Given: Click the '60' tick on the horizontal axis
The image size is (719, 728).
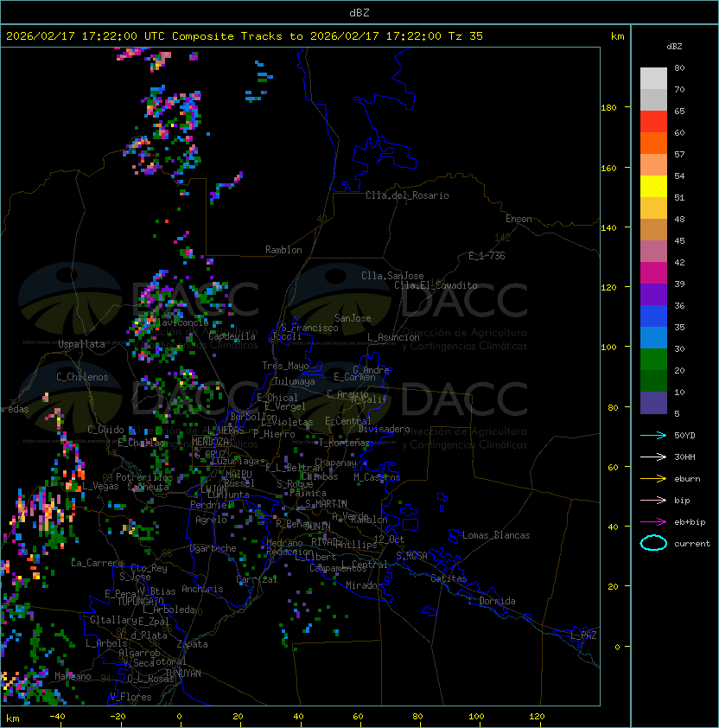Looking at the screenshot, I should point(358,717).
